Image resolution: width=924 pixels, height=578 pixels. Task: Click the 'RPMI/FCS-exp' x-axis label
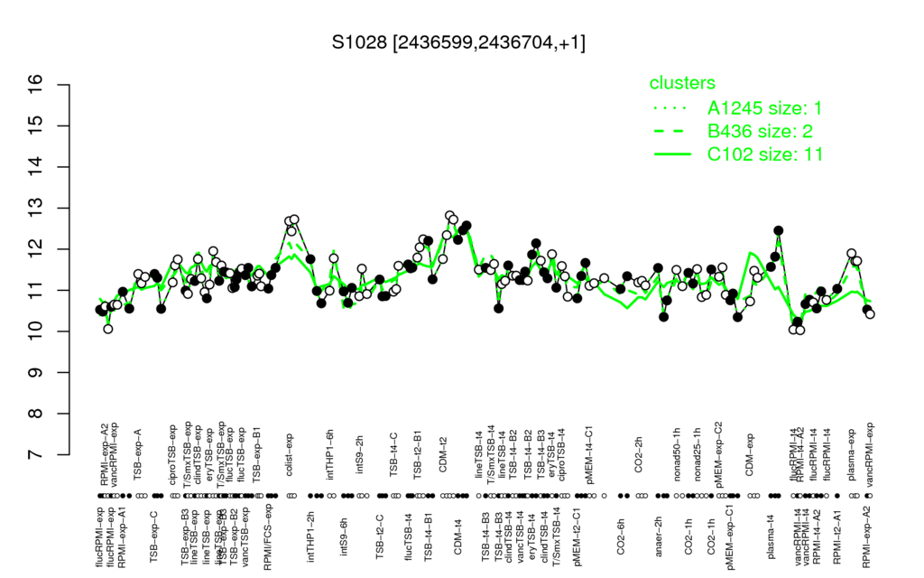coord(267,538)
